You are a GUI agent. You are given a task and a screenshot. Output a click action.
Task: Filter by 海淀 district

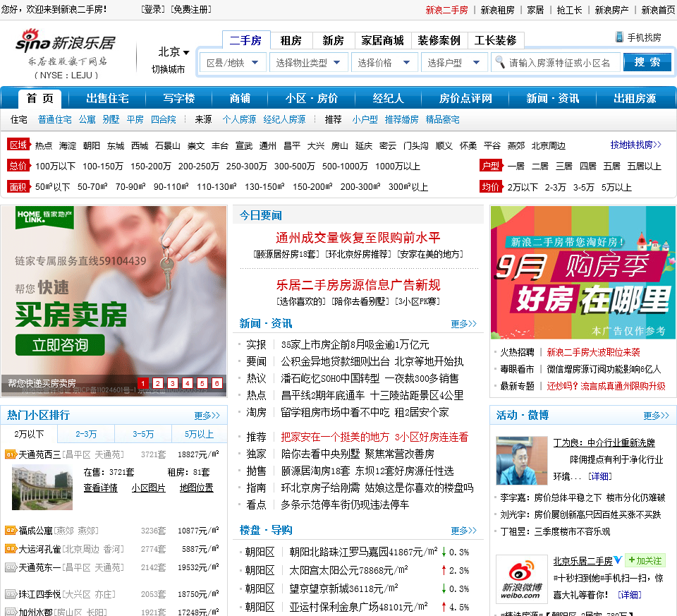pos(68,145)
